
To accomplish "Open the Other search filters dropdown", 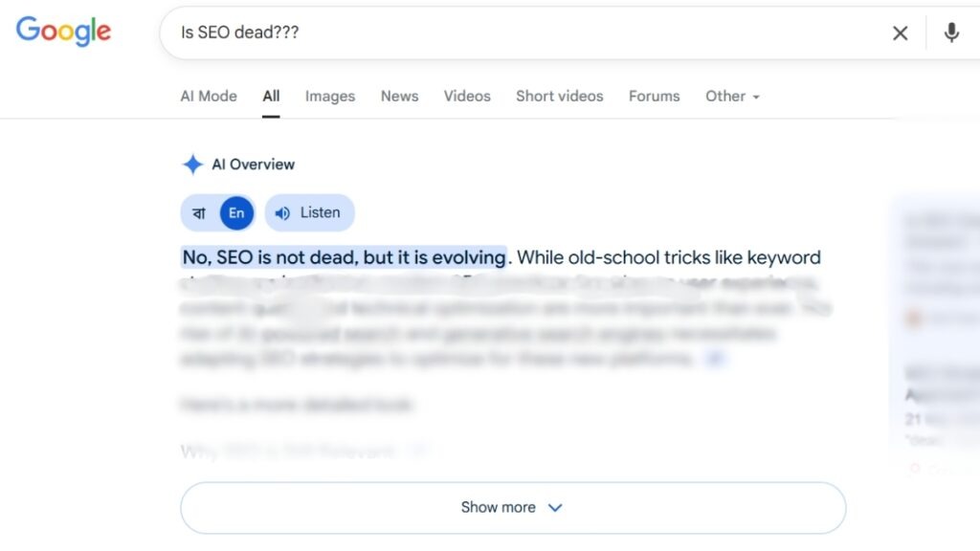I will tap(731, 96).
